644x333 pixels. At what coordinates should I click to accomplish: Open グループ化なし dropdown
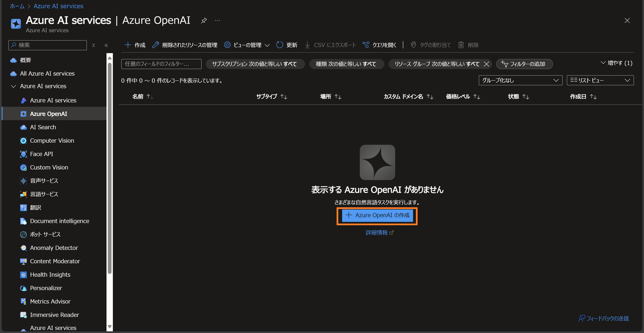(521, 80)
